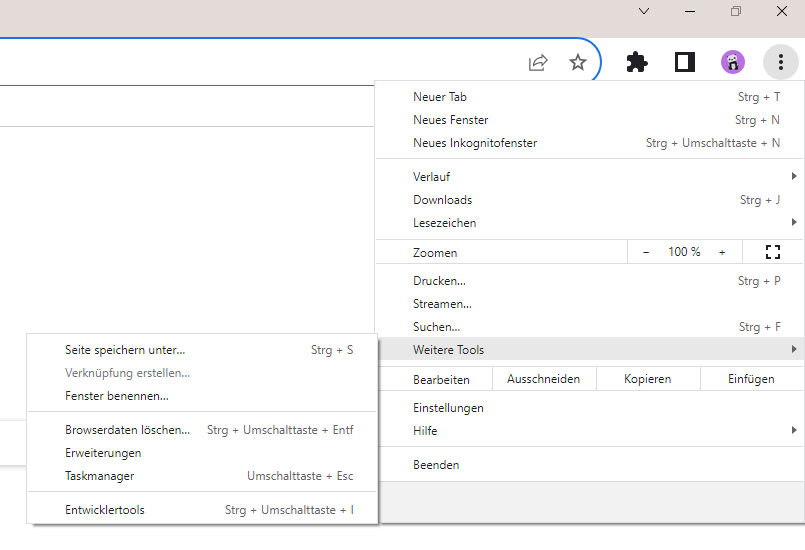
Task: Decrease zoom with the minus button
Action: [646, 252]
